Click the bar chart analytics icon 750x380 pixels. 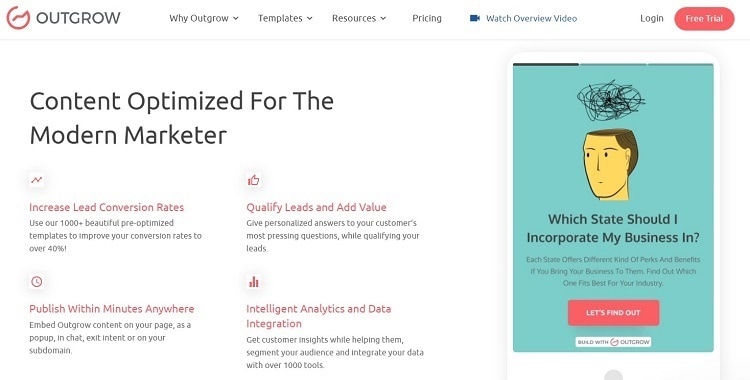(x=254, y=281)
